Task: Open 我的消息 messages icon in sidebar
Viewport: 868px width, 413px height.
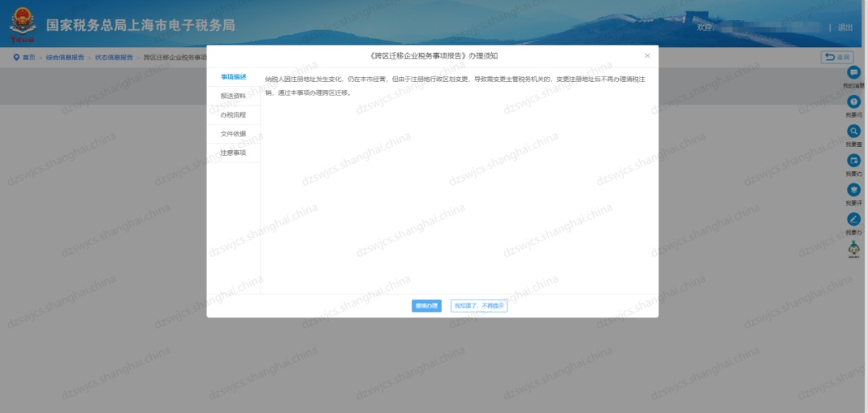Action: 854,72
